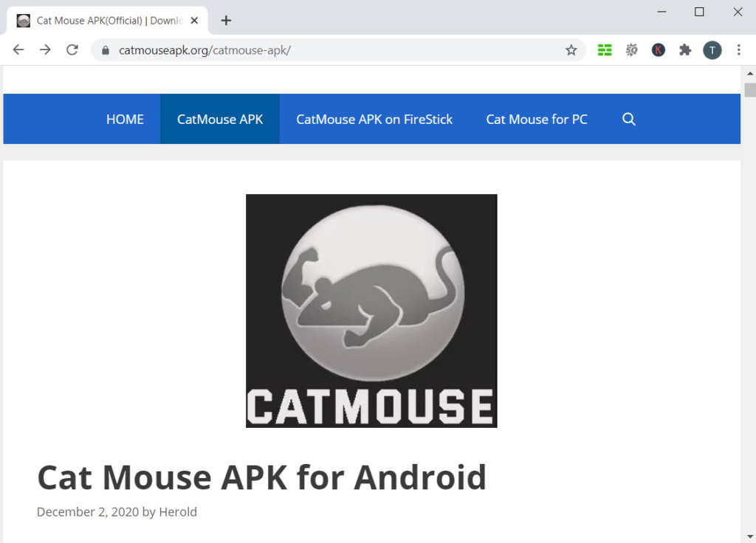Click the scrollbar down arrow
The width and height of the screenshot is (756, 543).
pyautogui.click(x=750, y=536)
